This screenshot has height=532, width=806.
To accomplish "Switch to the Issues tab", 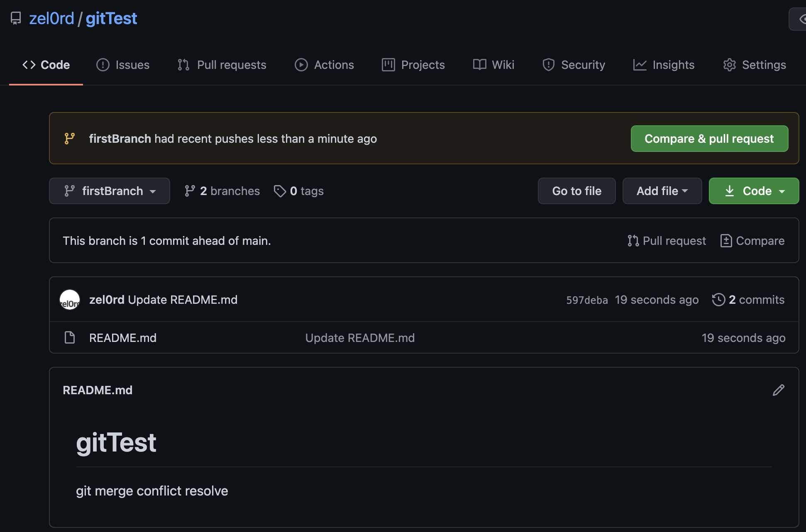I will [123, 65].
